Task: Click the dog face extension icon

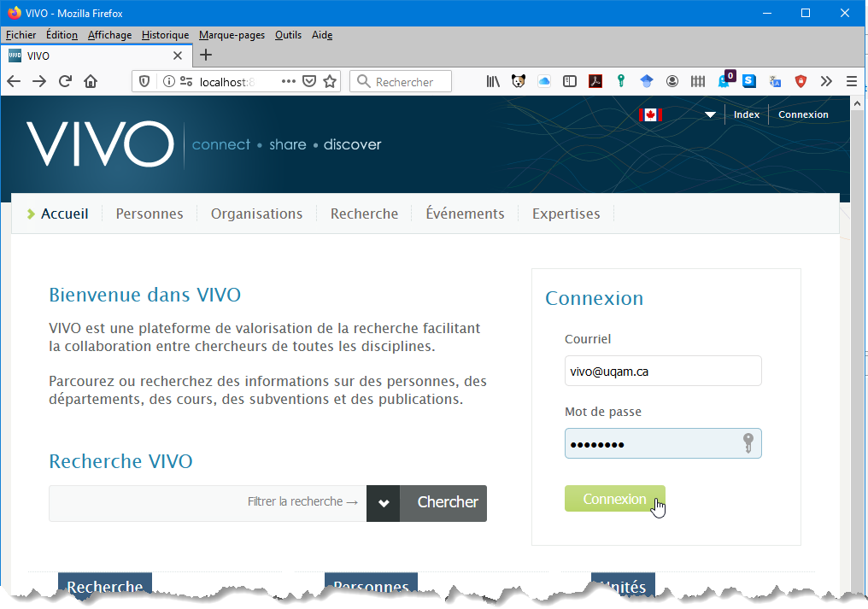Action: tap(518, 81)
